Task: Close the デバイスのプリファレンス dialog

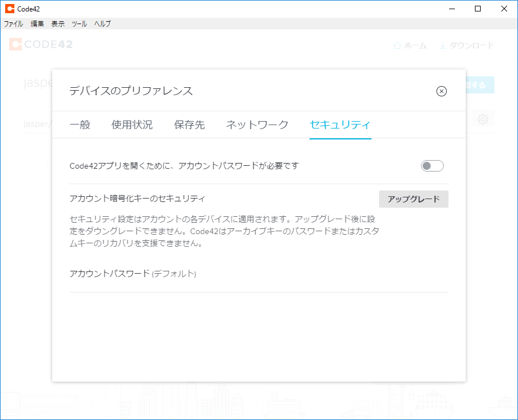Action: coord(442,91)
